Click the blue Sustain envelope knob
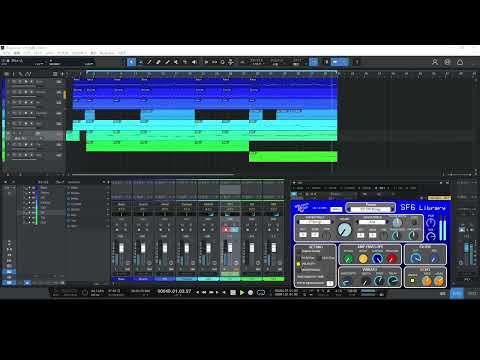Viewport: 480px width, 360px height. click(377, 258)
